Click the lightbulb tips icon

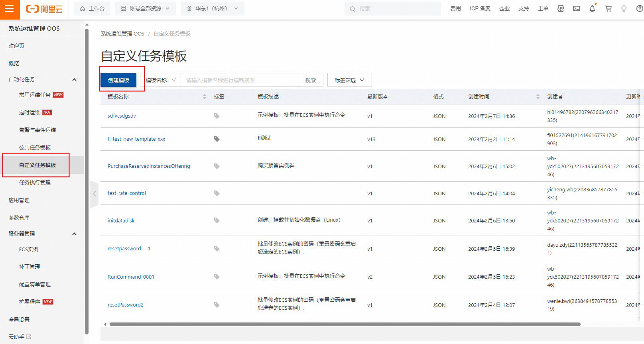point(624,8)
